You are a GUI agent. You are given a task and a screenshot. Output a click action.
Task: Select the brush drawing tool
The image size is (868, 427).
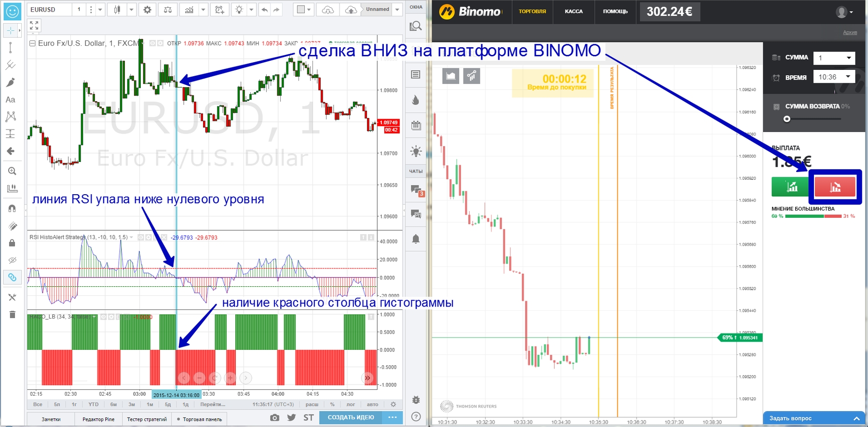[x=11, y=82]
